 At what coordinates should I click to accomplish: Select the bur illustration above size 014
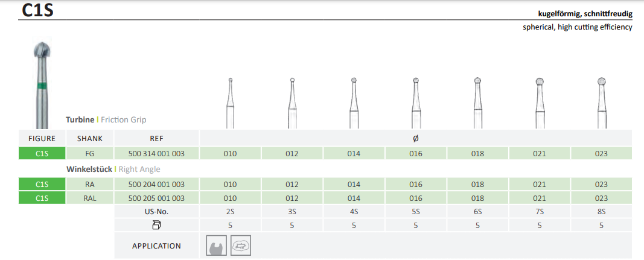pyautogui.click(x=354, y=103)
